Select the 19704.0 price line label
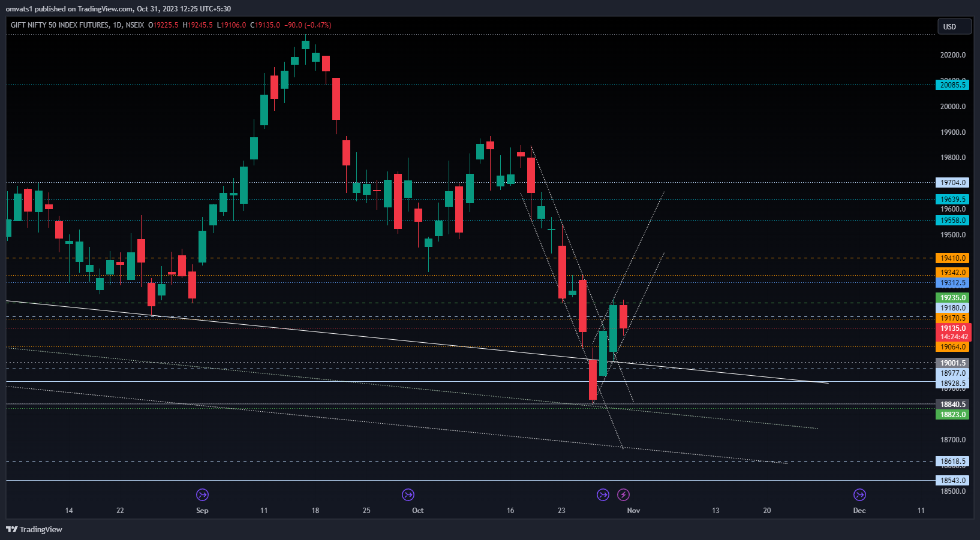This screenshot has width=980, height=540. pos(952,183)
